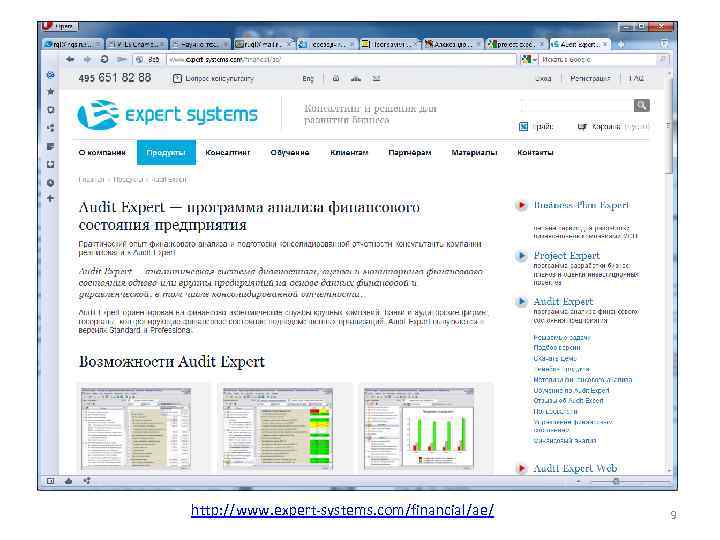Open the closed tabs trash icon
Image resolution: width=720 pixels, height=540 pixels.
point(664,44)
